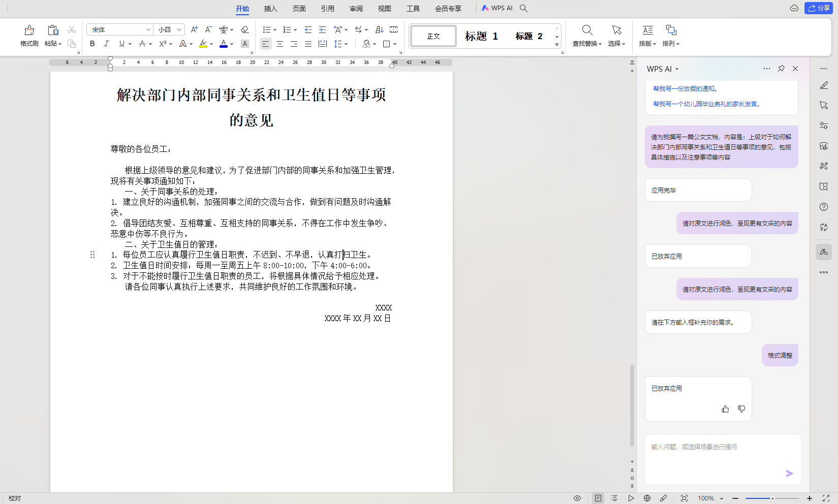The height and width of the screenshot is (504, 838).
Task: Open the selection arrow tool in right sidebar
Action: pos(824,105)
